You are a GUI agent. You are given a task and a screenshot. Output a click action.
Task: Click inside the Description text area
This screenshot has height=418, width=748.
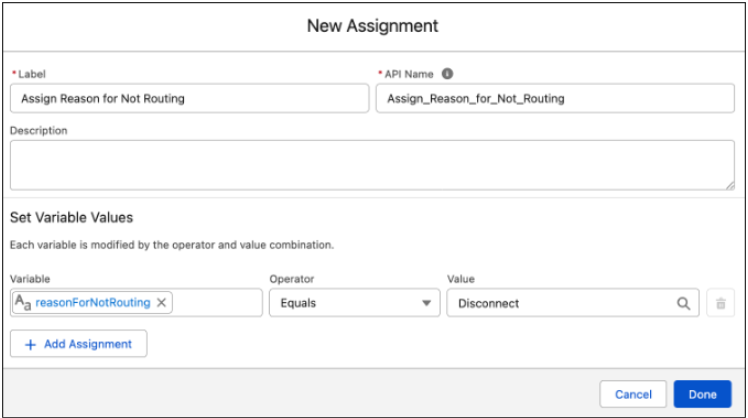click(x=370, y=165)
